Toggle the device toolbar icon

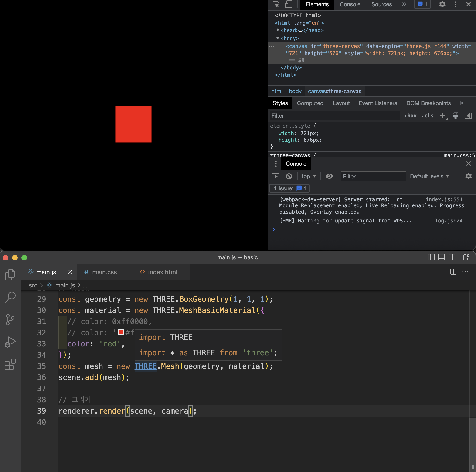[289, 4]
